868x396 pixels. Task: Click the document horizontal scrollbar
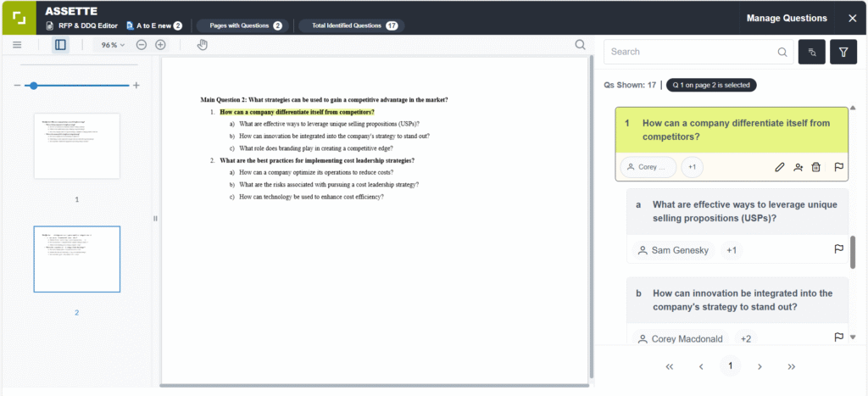[374, 385]
